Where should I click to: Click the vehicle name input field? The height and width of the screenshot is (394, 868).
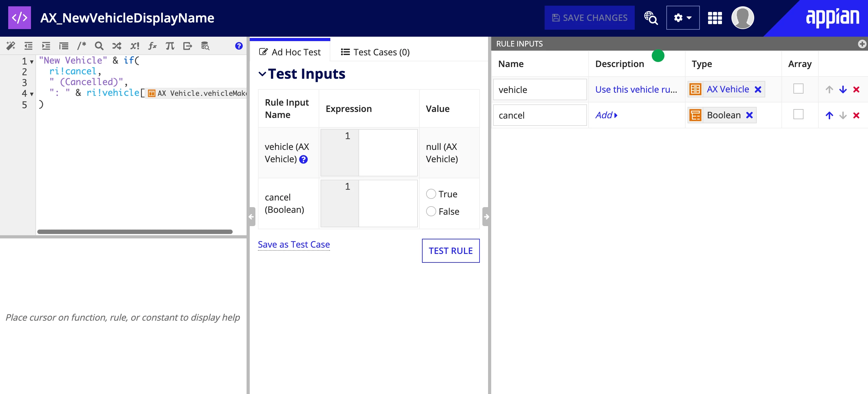(540, 89)
